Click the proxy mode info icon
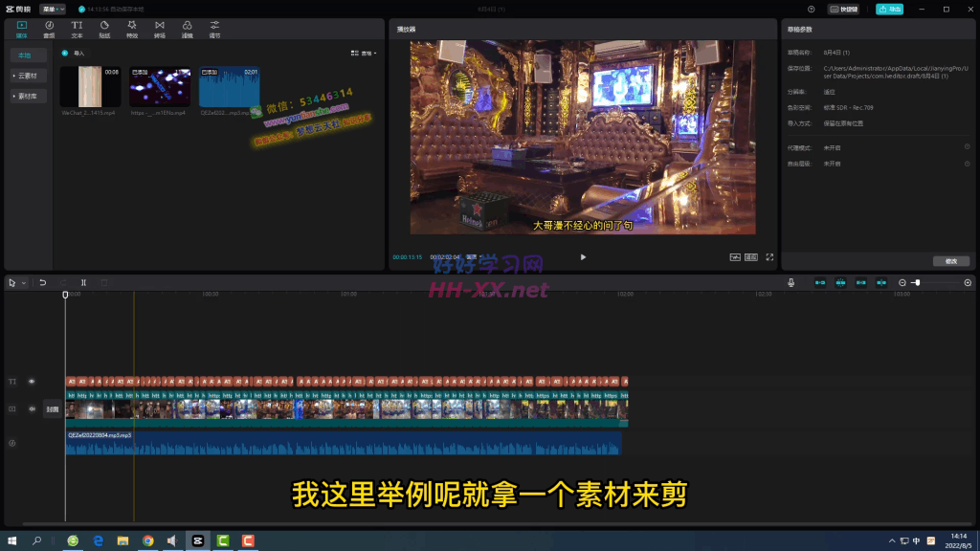 coord(967,146)
